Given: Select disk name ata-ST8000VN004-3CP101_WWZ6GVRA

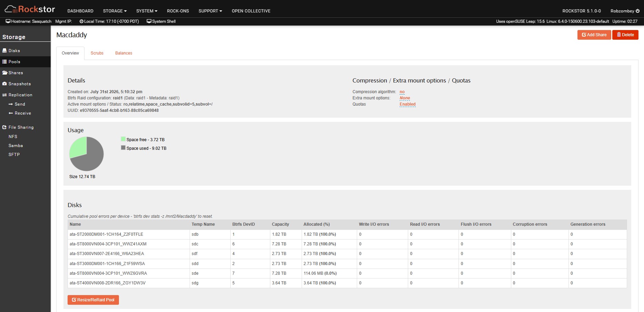Looking at the screenshot, I should (x=108, y=273).
